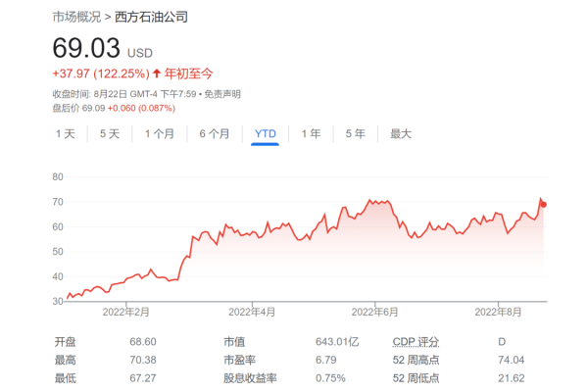Click the 最低 value 67.27
The height and width of the screenshot is (392, 588).
[x=143, y=378]
